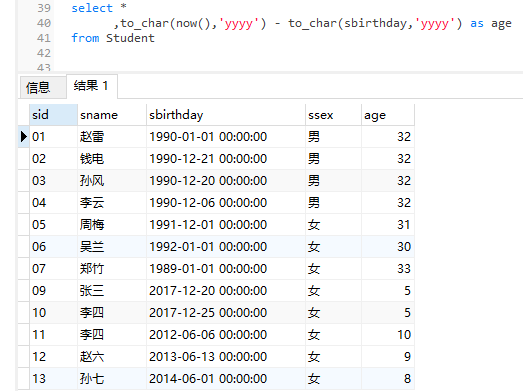This screenshot has width=523, height=391.
Task: Select birthday cell 1992-01-01 00:00:00
Action: tap(225, 247)
